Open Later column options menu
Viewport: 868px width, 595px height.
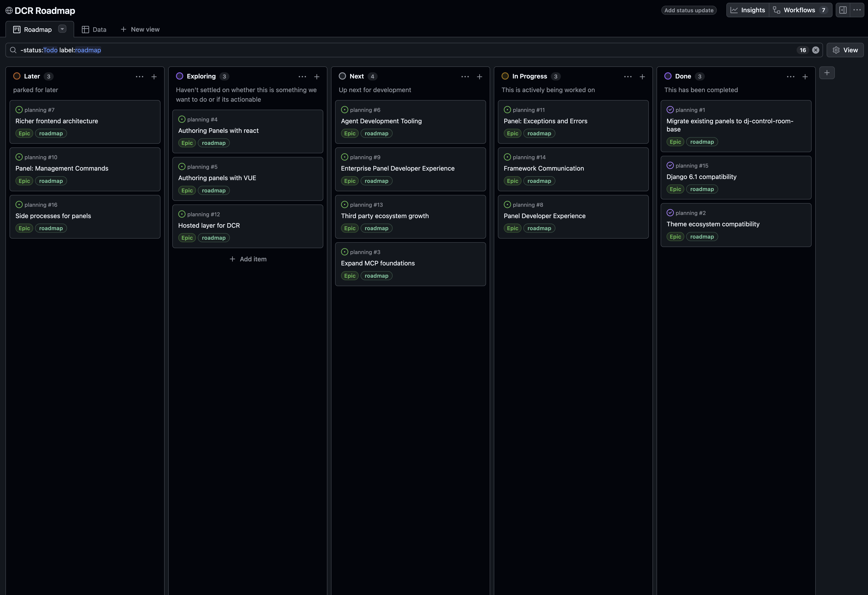point(140,77)
